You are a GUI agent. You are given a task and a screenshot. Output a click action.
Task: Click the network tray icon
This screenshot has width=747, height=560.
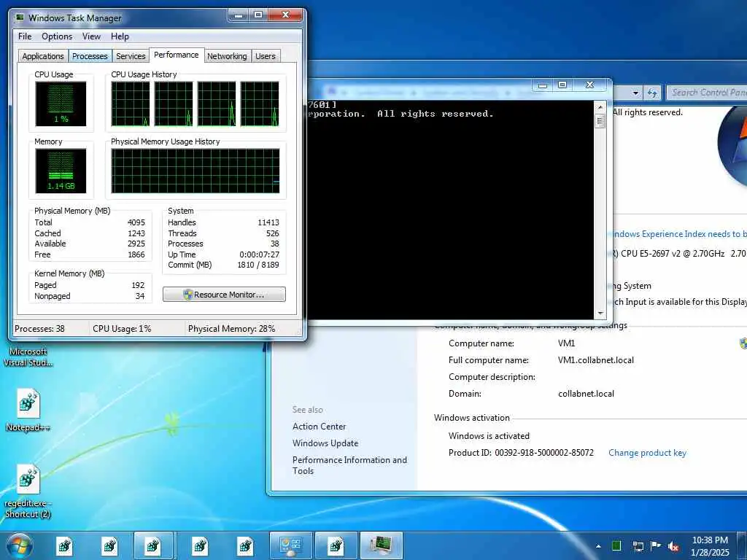pos(638,546)
